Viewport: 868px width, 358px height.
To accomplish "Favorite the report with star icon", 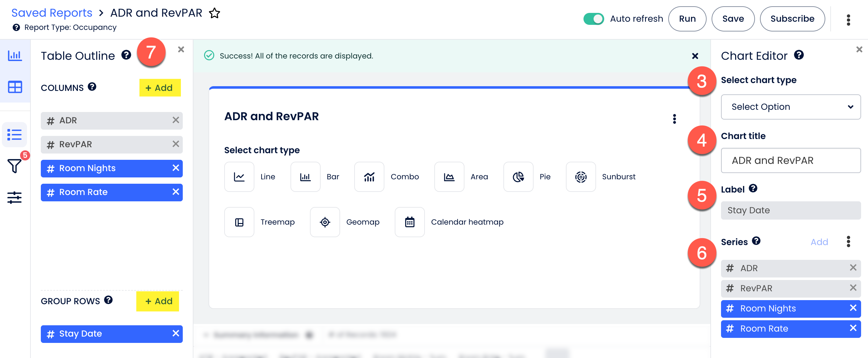I will pos(214,13).
